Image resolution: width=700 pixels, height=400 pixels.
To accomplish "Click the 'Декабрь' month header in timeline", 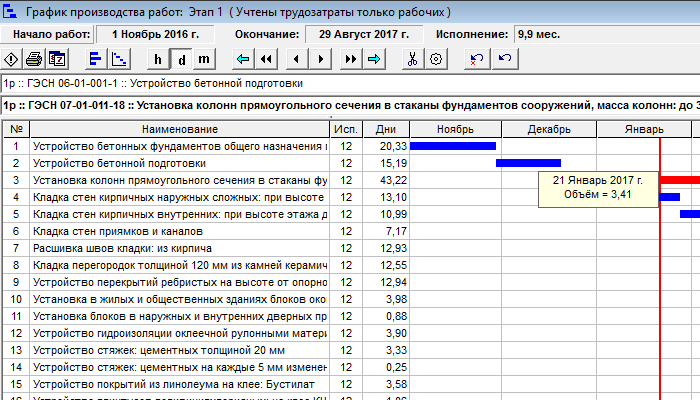I will (x=548, y=129).
